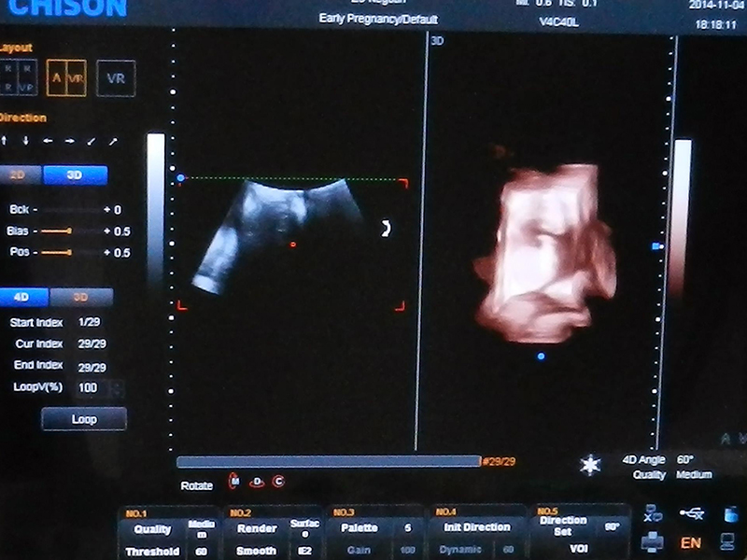This screenshot has width=747, height=560.
Task: Select the M rotate axis option
Action: pyautogui.click(x=233, y=482)
